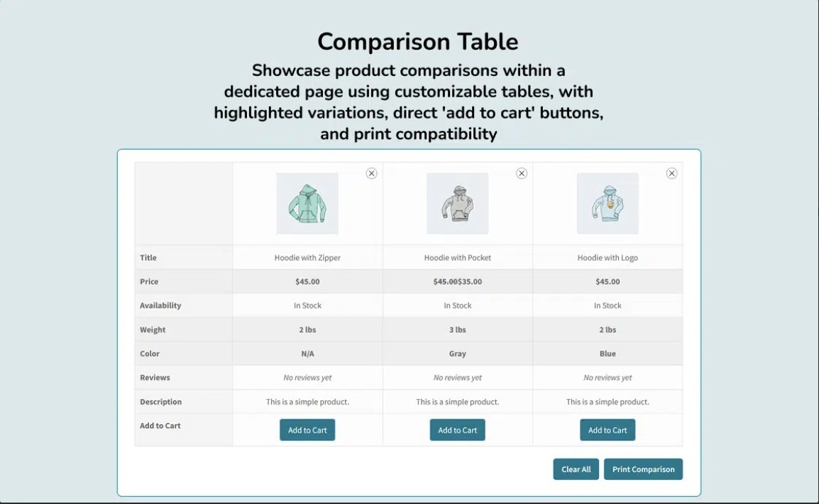Image resolution: width=819 pixels, height=504 pixels.
Task: Click the Weight row label
Action: pos(153,329)
